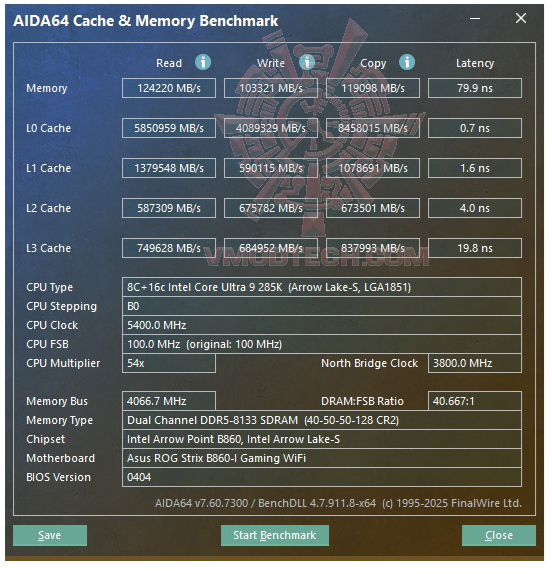Click the L2 Cache row label
Screen dimensions: 552x574
click(49, 209)
